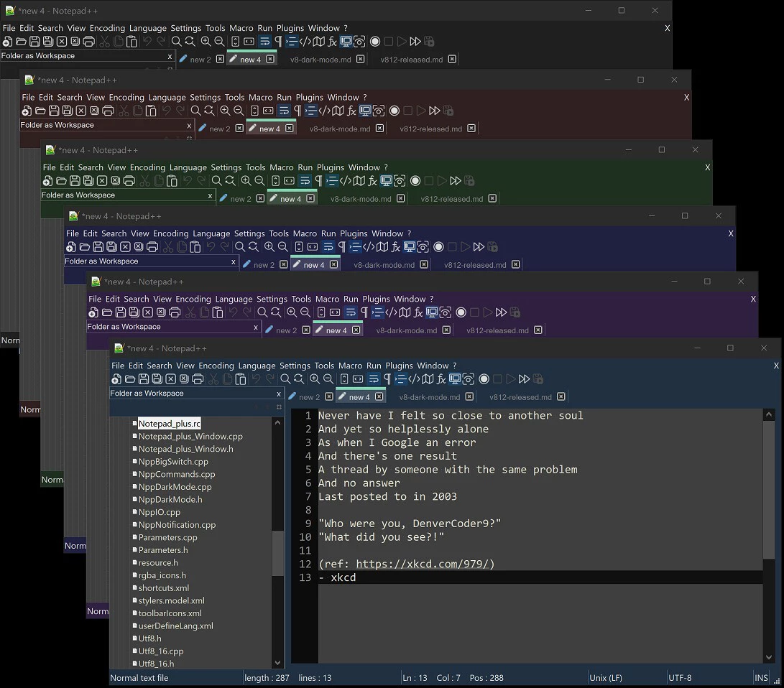The height and width of the screenshot is (688, 784).
Task: Switch to v8-dark-mode.md tab in frontmost window
Action: 429,397
